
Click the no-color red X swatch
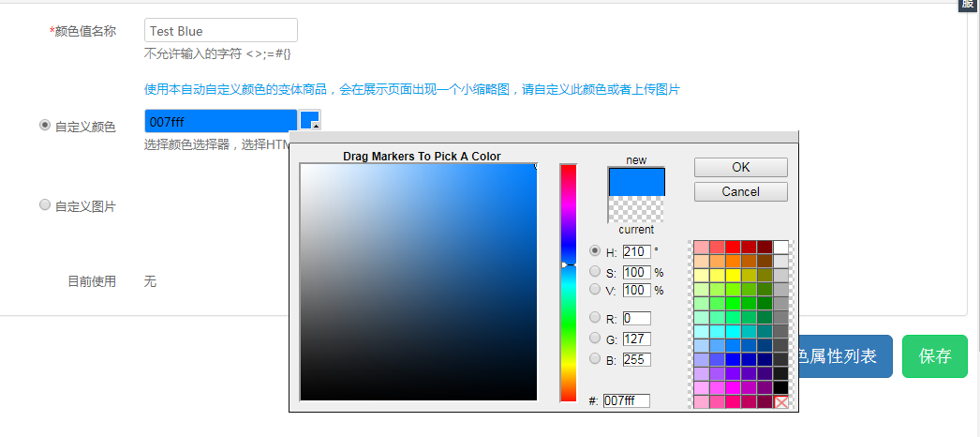781,402
